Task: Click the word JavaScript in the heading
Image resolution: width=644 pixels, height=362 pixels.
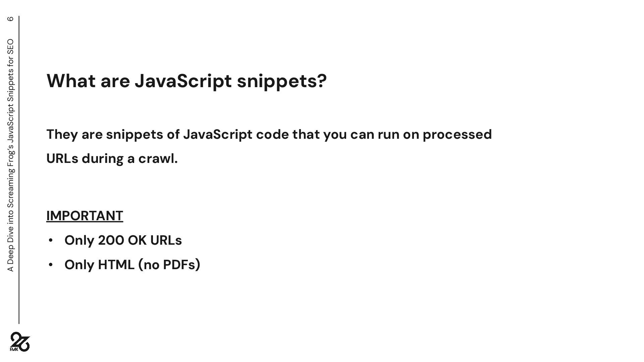Action: (x=183, y=81)
